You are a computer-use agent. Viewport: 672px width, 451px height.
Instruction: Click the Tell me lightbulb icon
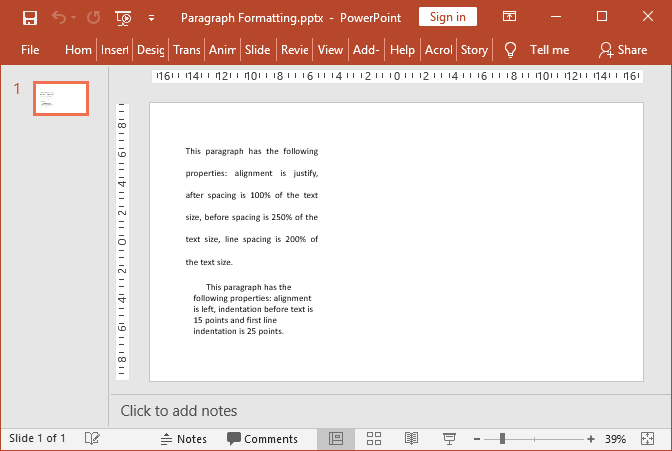click(x=510, y=49)
